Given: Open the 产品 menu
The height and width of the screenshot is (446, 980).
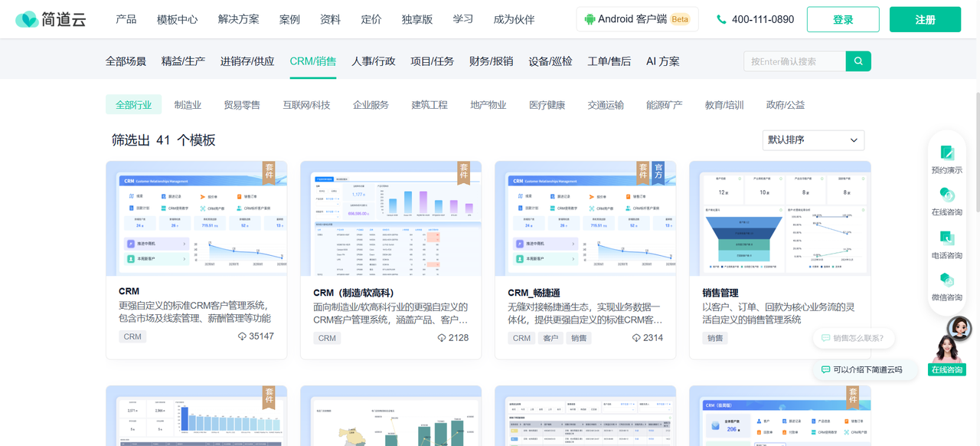Looking at the screenshot, I should (x=126, y=19).
